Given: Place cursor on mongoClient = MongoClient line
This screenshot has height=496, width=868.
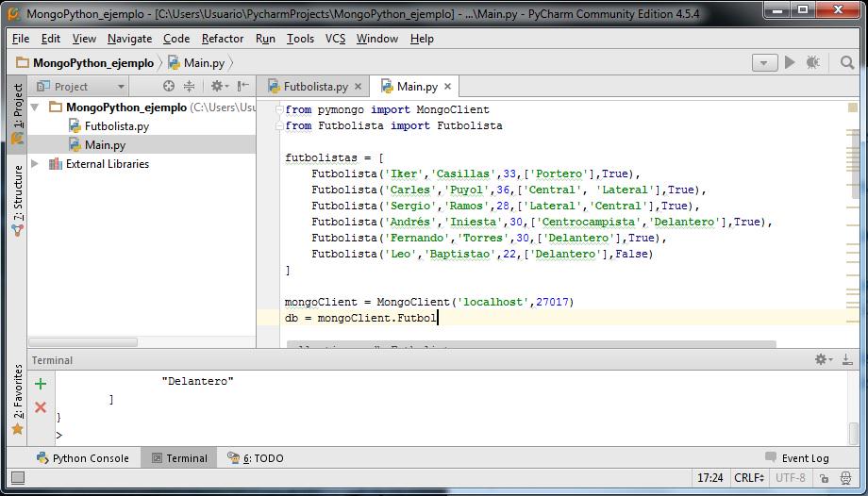Looking at the screenshot, I should (x=429, y=302).
